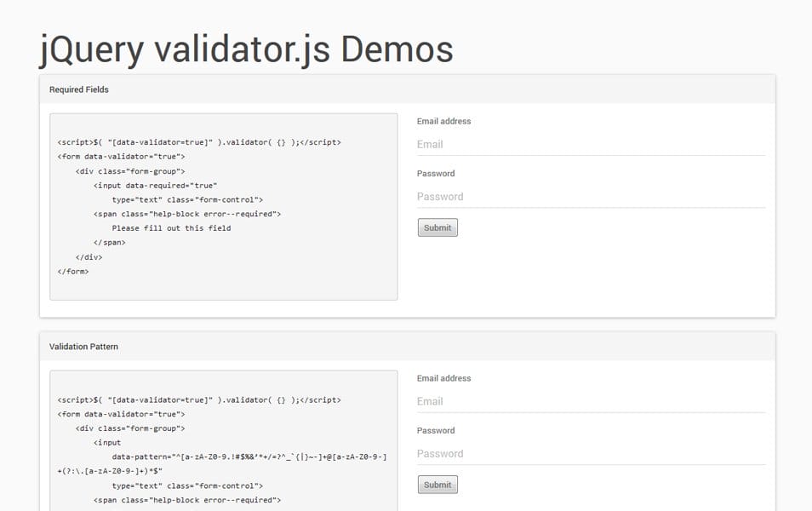
Task: Click the script tag line in Required Fields code
Action: pyautogui.click(x=200, y=141)
